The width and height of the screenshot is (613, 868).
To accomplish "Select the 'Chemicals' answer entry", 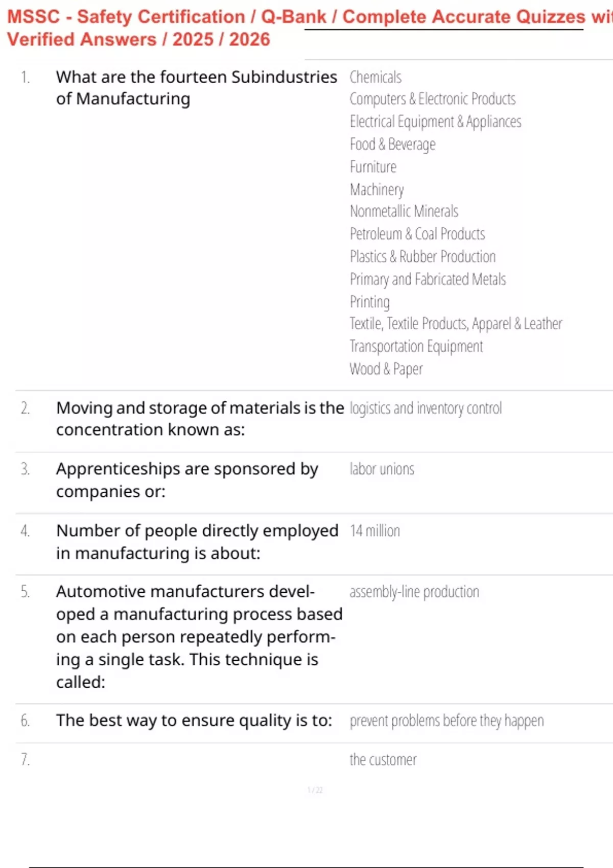I will pyautogui.click(x=375, y=77).
